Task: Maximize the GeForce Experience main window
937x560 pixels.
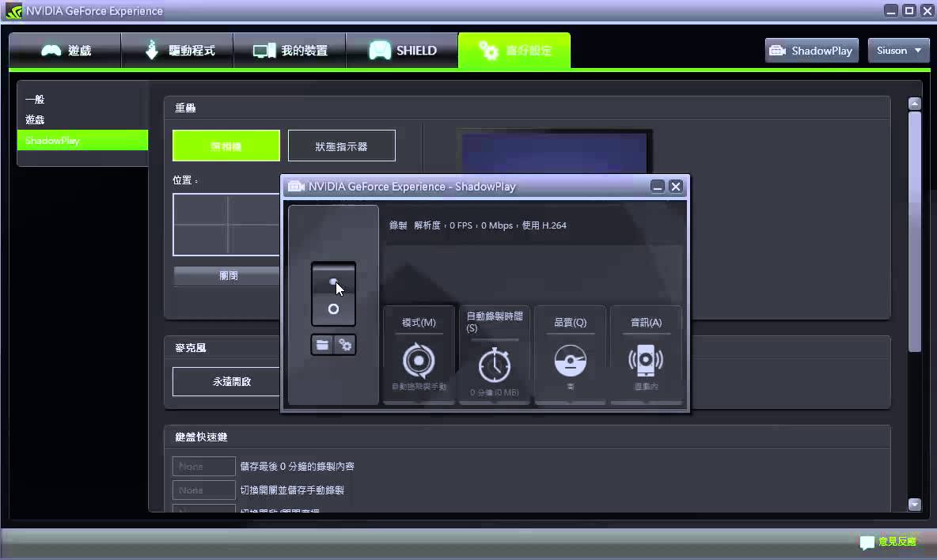Action: [909, 11]
